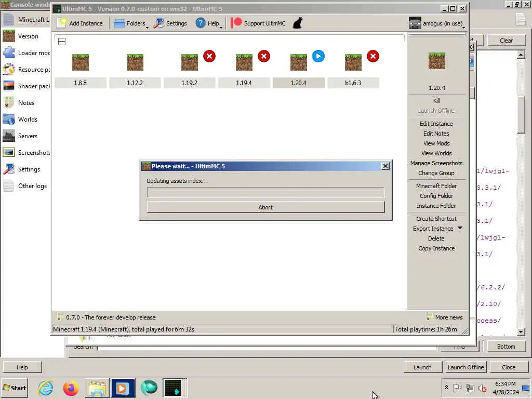532x399 pixels.
Task: Click Clear button in Console window
Action: 506,41
